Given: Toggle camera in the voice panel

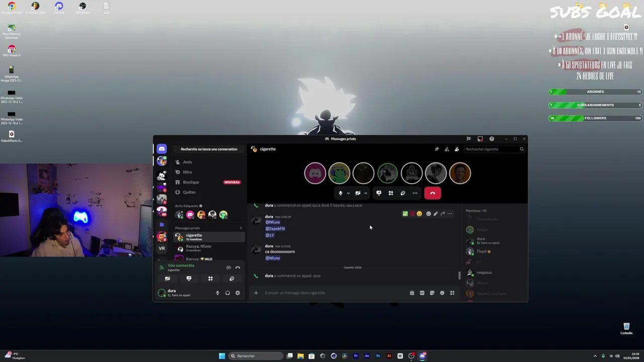Looking at the screenshot, I should pyautogui.click(x=168, y=279).
